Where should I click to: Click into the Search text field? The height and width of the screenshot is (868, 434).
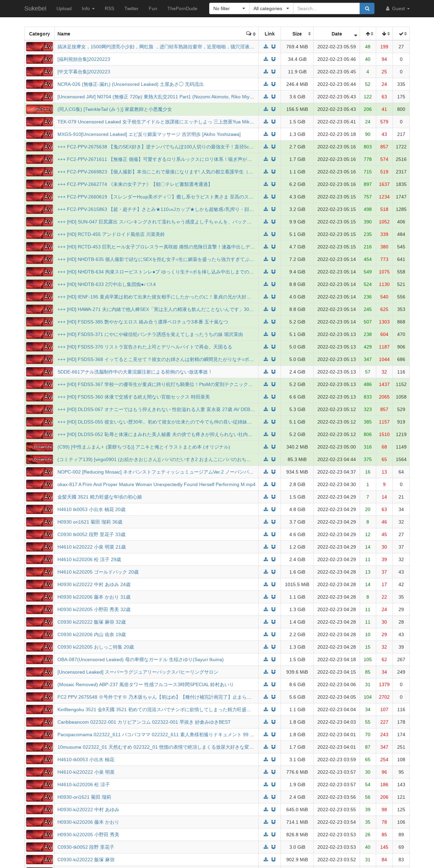[x=326, y=8]
